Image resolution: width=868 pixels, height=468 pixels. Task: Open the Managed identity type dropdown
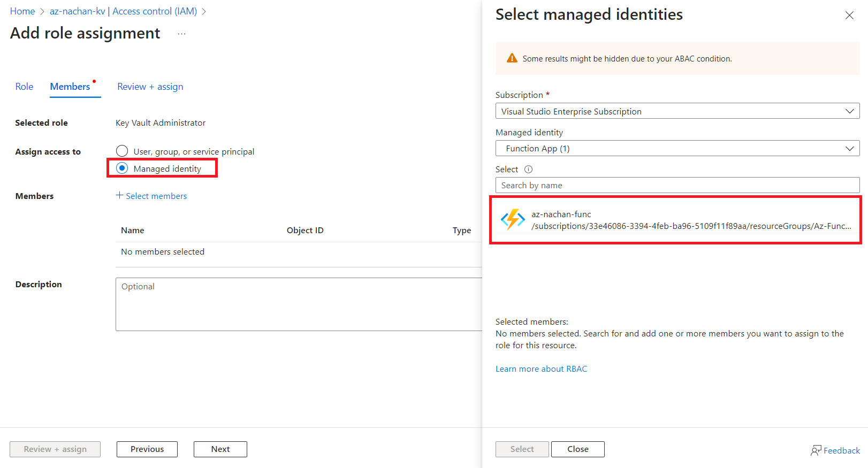coord(677,149)
